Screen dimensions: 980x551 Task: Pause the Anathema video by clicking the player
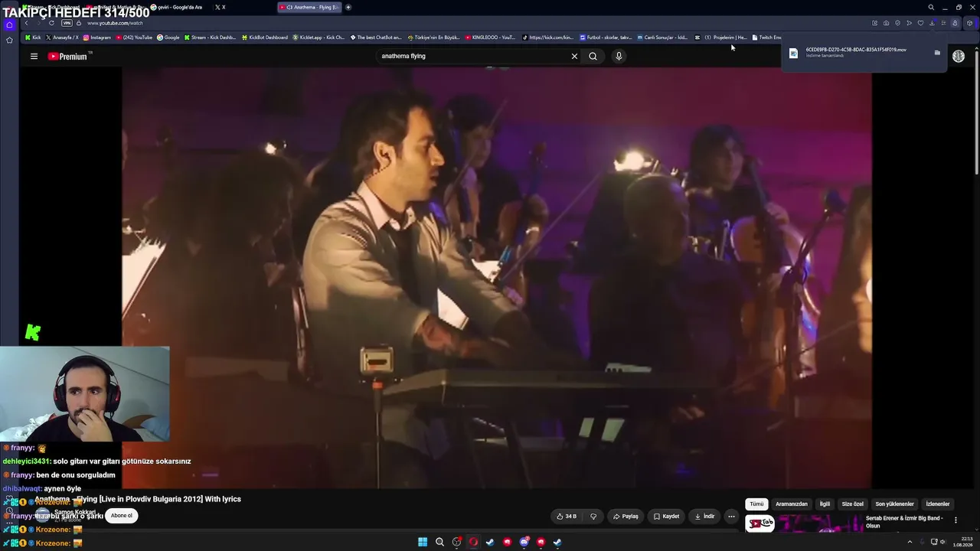click(x=496, y=277)
